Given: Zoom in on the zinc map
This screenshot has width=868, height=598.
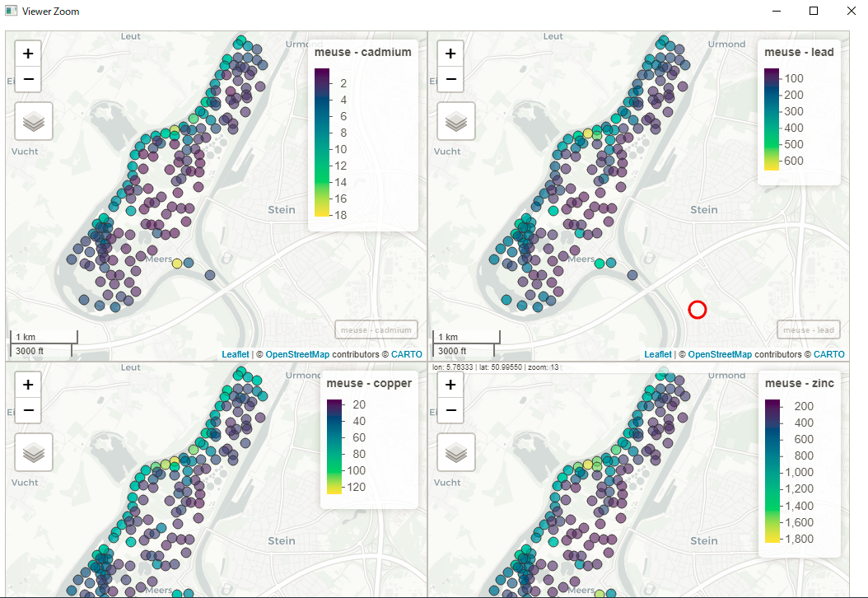Looking at the screenshot, I should pyautogui.click(x=450, y=385).
